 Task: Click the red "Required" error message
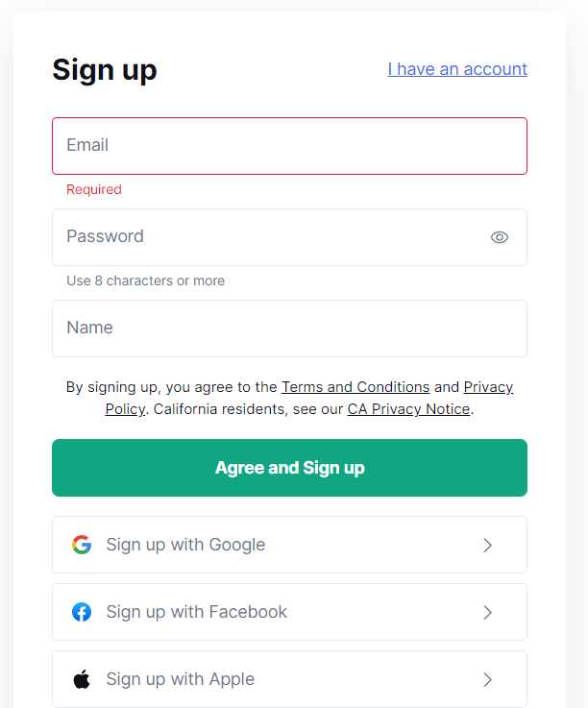pyautogui.click(x=94, y=190)
